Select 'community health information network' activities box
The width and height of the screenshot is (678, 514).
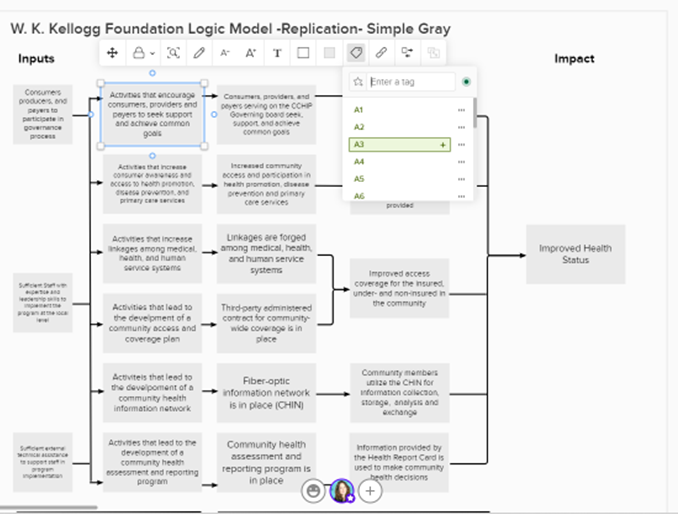(152, 393)
